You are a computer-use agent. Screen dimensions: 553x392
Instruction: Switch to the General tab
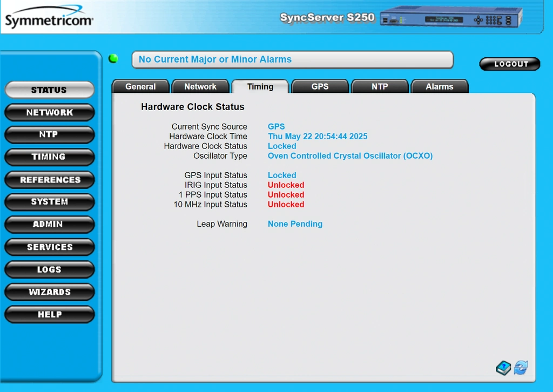tap(140, 86)
